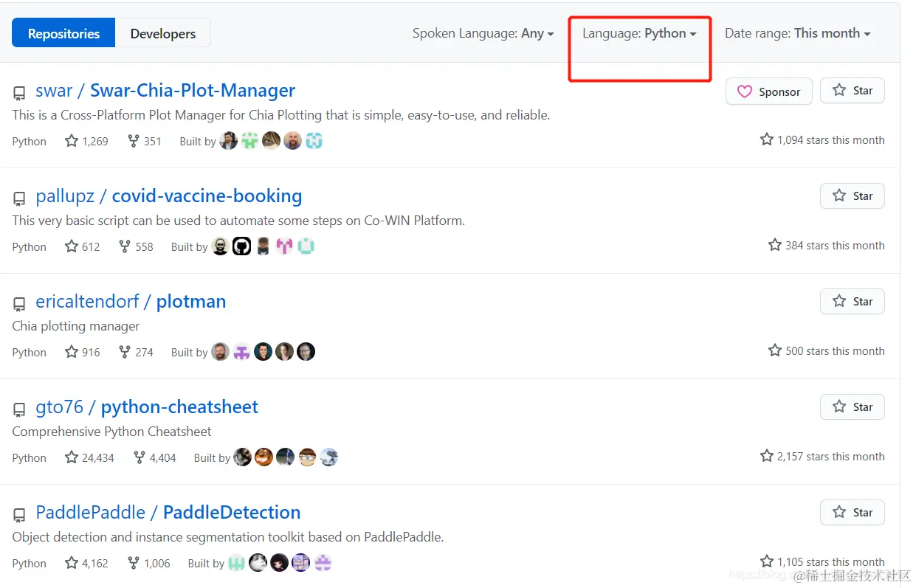
Task: Click the Python language label under python-cheatsheet
Action: coord(30,458)
